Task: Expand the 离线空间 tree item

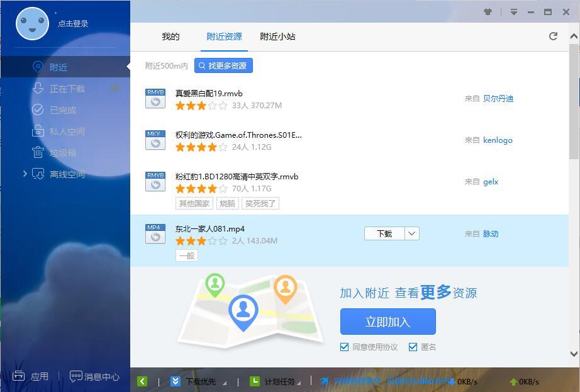Action: [x=25, y=174]
